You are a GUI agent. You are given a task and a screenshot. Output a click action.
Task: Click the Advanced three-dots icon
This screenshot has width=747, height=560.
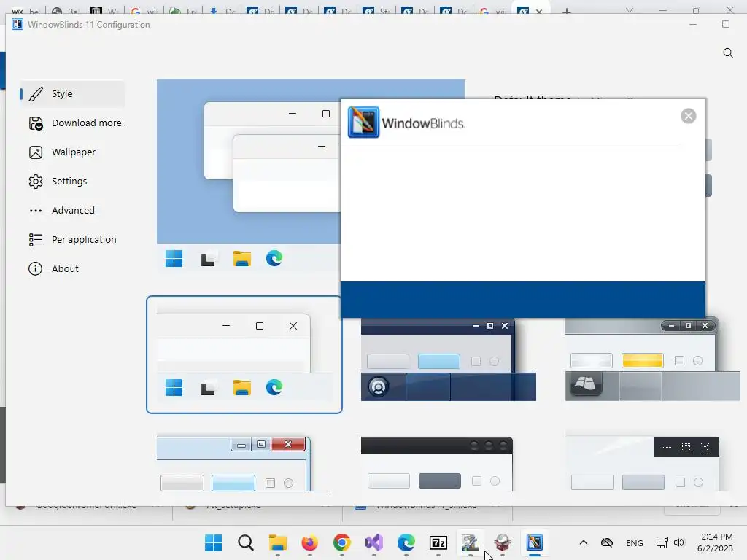coord(36,211)
